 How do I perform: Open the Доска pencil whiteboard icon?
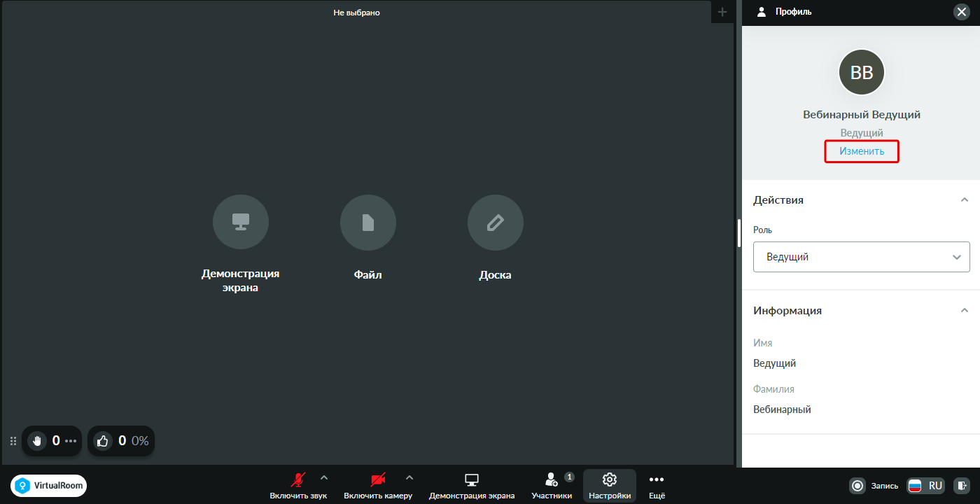pyautogui.click(x=495, y=223)
